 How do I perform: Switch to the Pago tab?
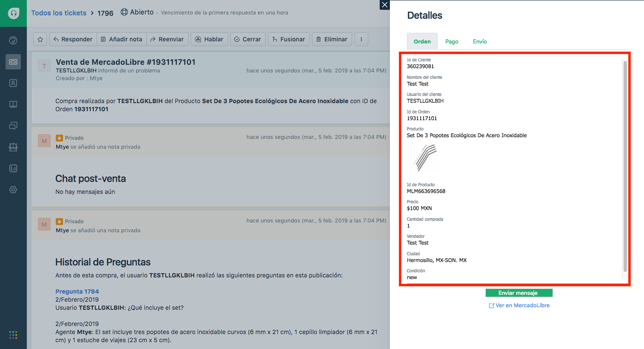point(452,41)
